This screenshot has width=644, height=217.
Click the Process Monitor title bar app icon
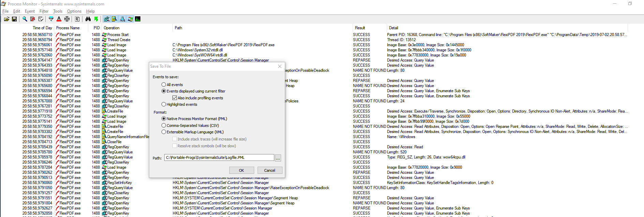click(3, 4)
